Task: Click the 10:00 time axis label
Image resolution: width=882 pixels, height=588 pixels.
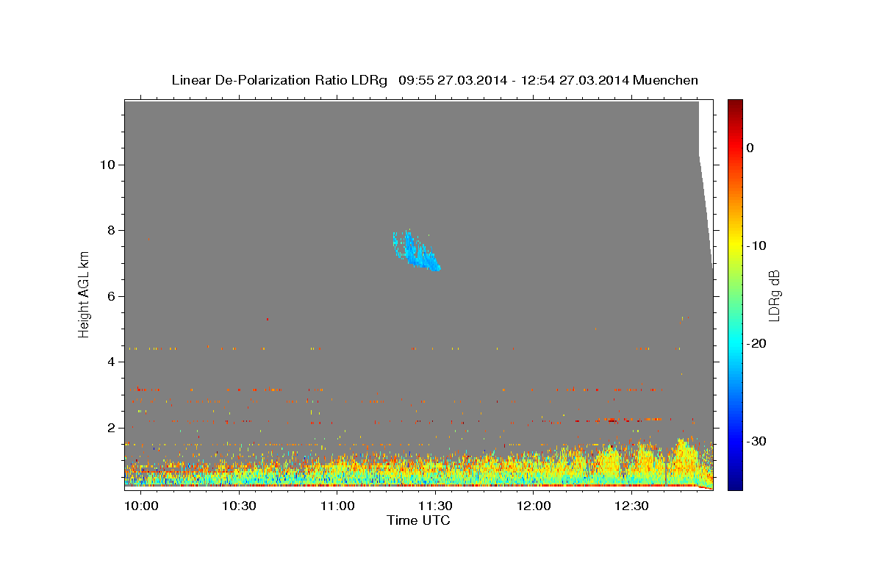Action: click(x=141, y=506)
